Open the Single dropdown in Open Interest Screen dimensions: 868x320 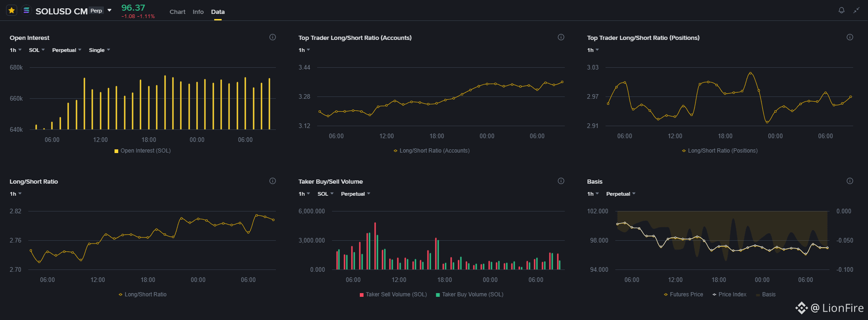(x=100, y=50)
